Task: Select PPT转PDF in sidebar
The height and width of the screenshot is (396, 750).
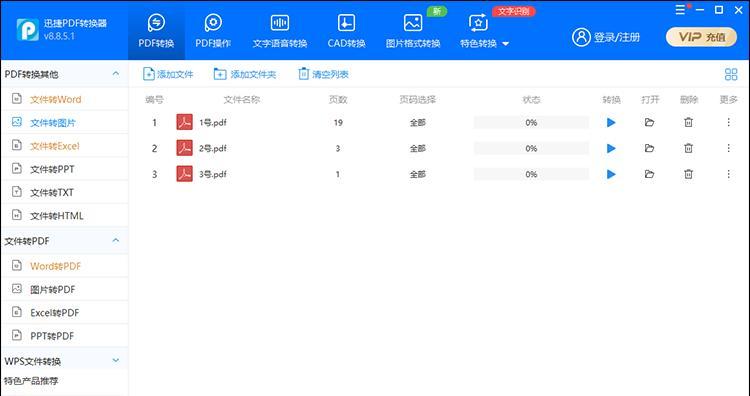Action: (64, 336)
